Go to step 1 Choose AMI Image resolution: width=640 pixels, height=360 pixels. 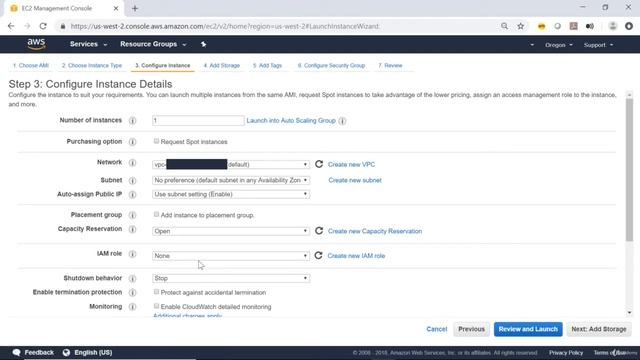pyautogui.click(x=31, y=65)
